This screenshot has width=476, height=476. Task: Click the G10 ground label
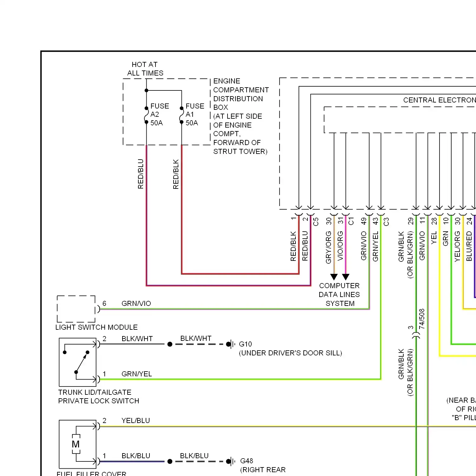(245, 344)
